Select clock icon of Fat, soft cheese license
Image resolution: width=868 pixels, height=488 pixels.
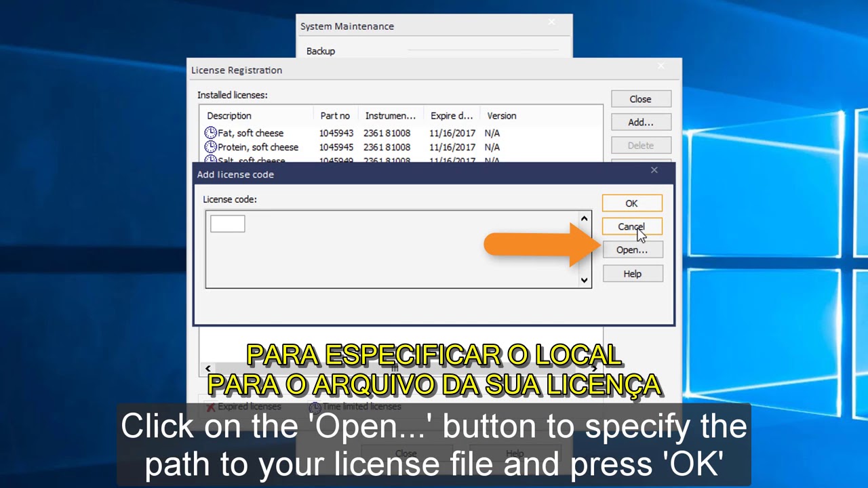(x=210, y=133)
